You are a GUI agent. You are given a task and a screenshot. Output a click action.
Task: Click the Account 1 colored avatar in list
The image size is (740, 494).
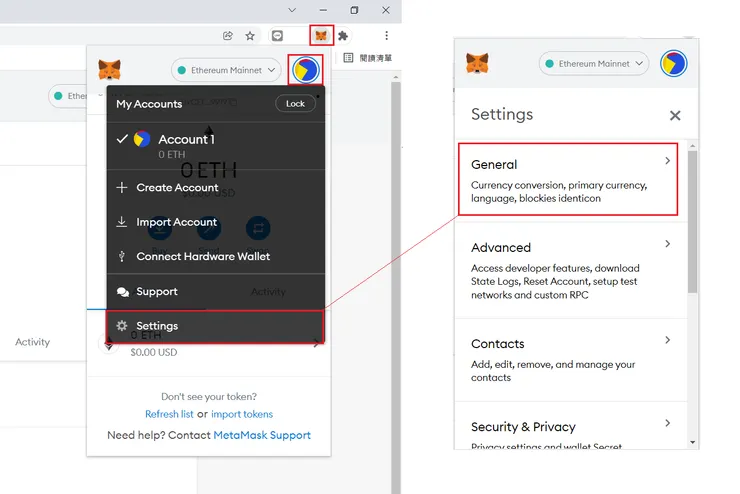pos(142,139)
